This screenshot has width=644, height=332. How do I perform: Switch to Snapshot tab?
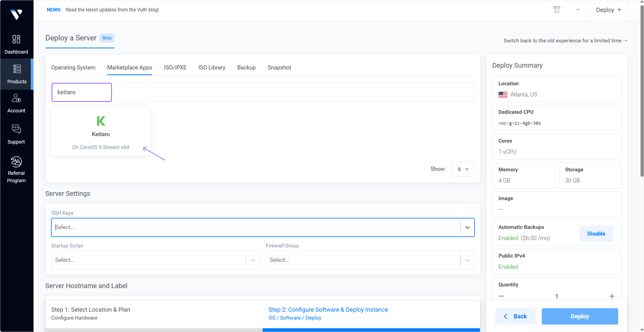coord(279,67)
